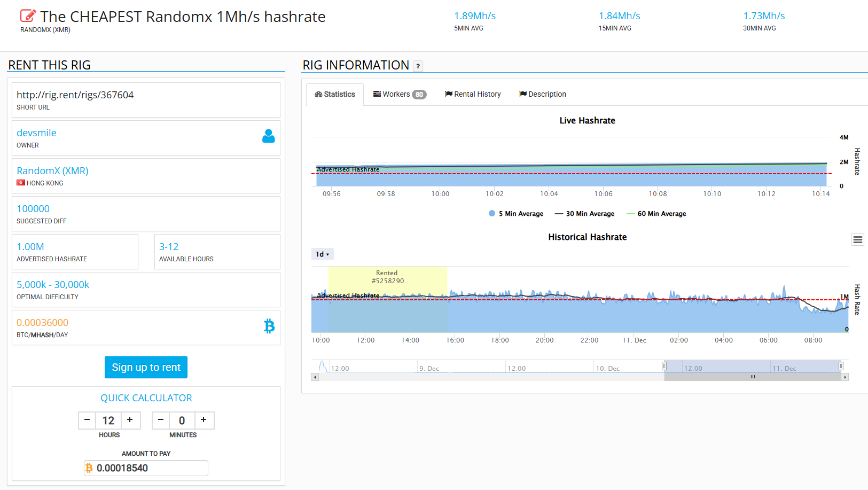Click the orange Bitcoin icon in amount field

tap(89, 468)
